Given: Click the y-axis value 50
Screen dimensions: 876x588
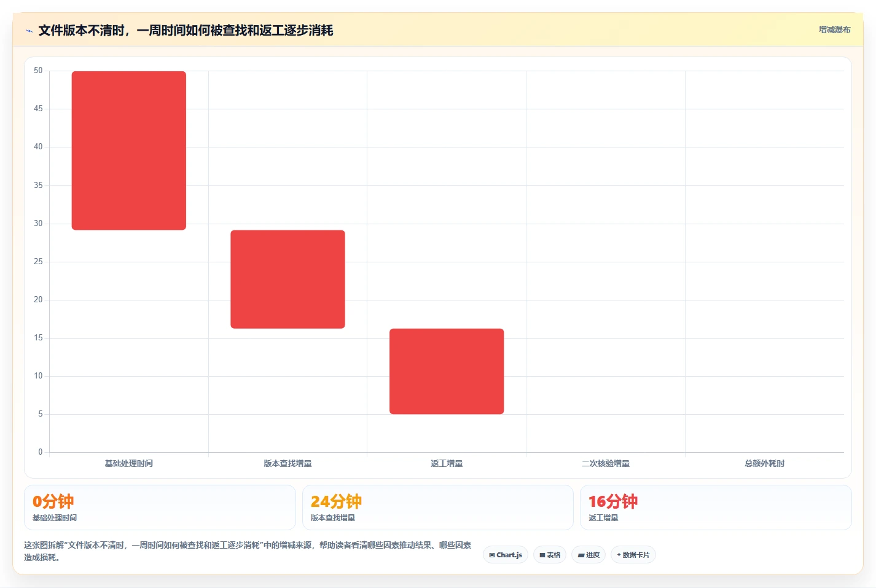Looking at the screenshot, I should tap(38, 71).
